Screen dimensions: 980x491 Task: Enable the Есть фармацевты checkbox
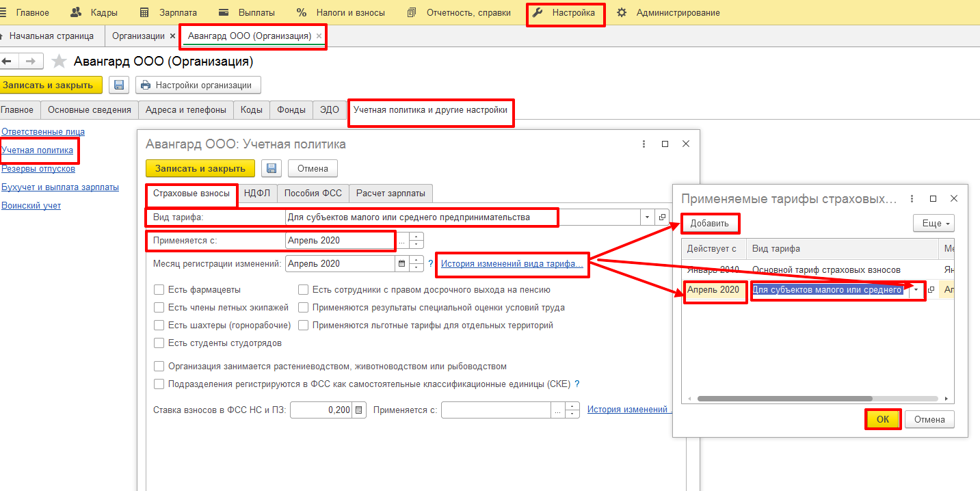coord(159,290)
